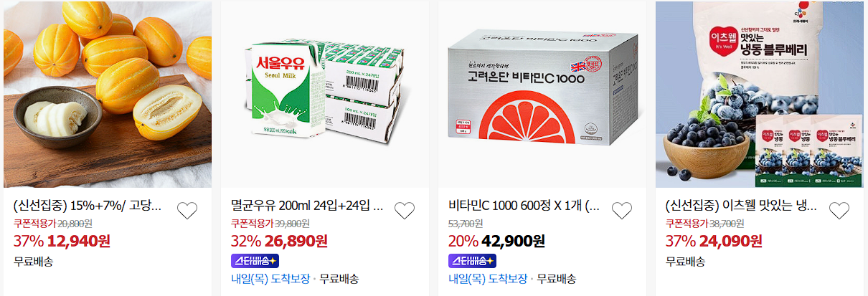The width and height of the screenshot is (868, 296).
Task: Open the 비타민C 1000 600정 X 1개 title
Action: [524, 207]
